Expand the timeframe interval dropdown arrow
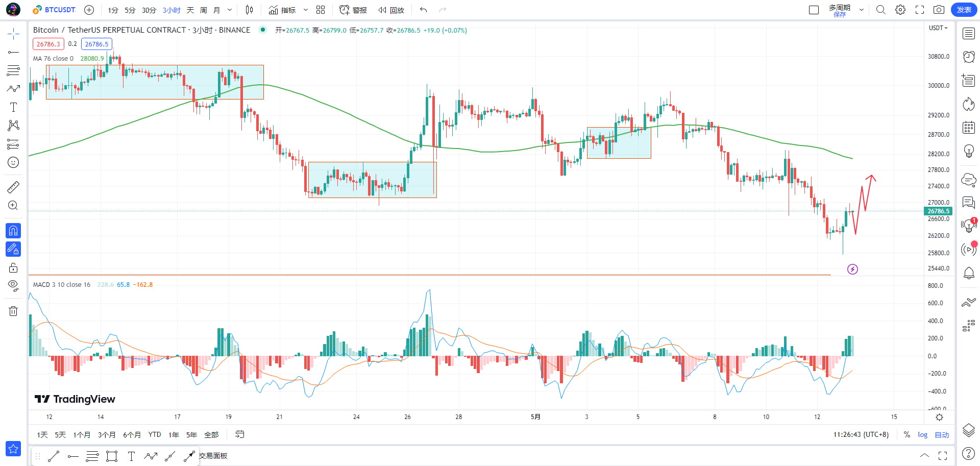 point(229,10)
